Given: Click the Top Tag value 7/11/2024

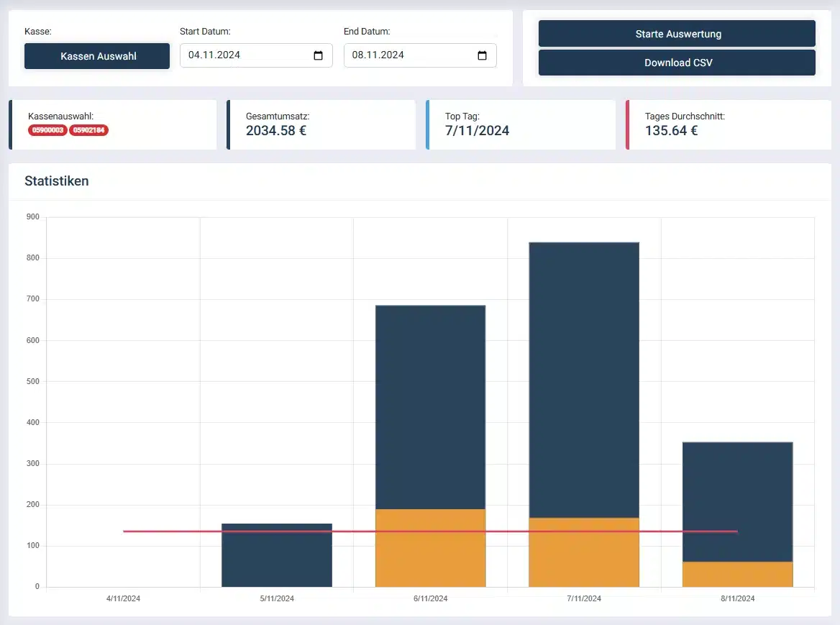Looking at the screenshot, I should pos(477,131).
